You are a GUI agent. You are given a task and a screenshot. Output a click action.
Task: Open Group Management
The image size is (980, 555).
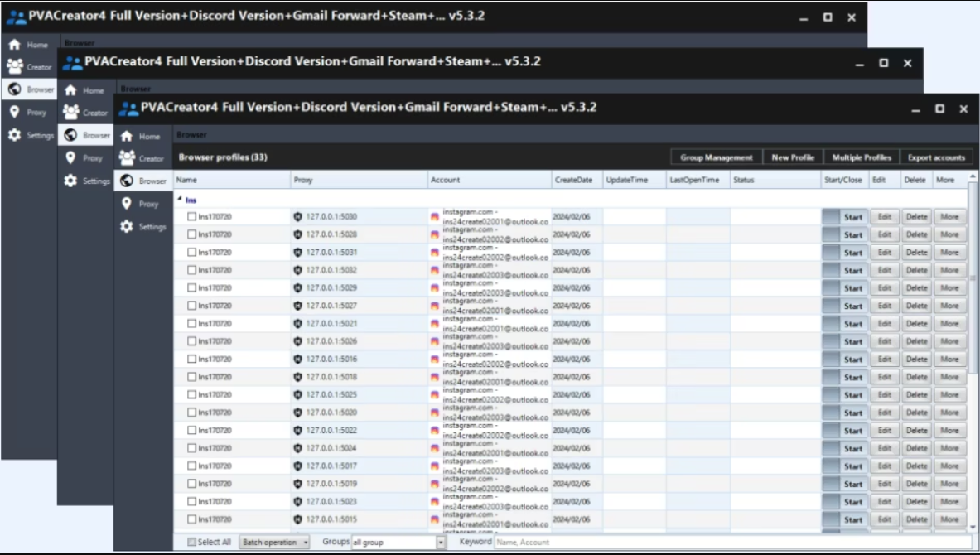717,157
